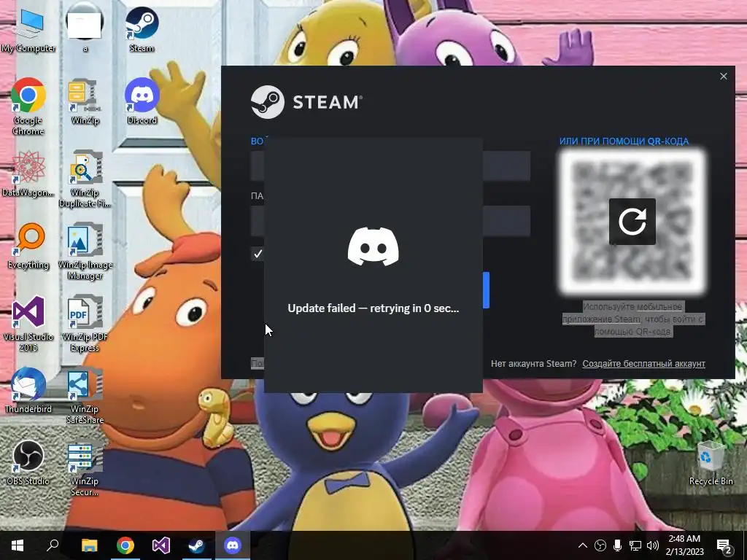Select the WinZip Image Manager icon
Image resolution: width=747 pixels, height=560 pixels.
click(x=85, y=251)
